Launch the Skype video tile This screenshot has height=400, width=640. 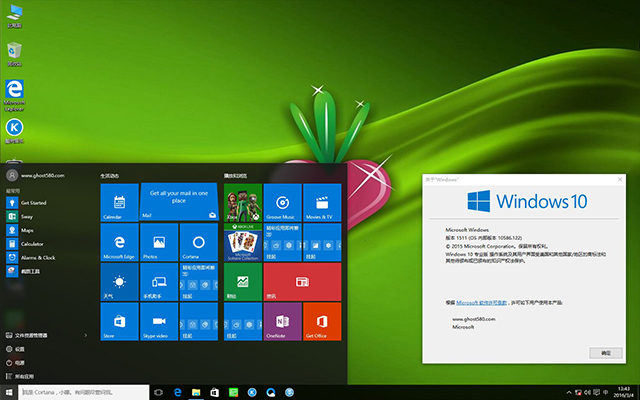tap(158, 322)
